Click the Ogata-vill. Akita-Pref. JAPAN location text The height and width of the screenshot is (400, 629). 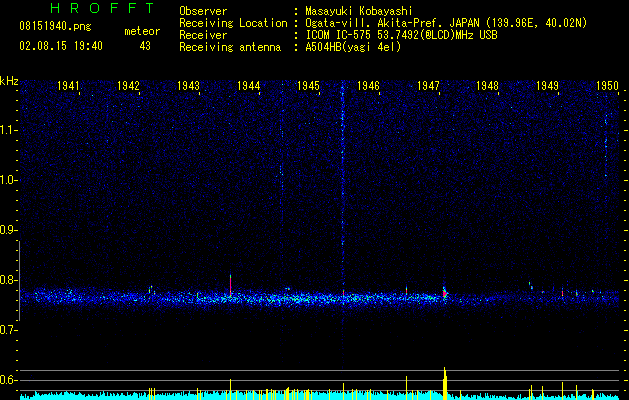point(446,23)
